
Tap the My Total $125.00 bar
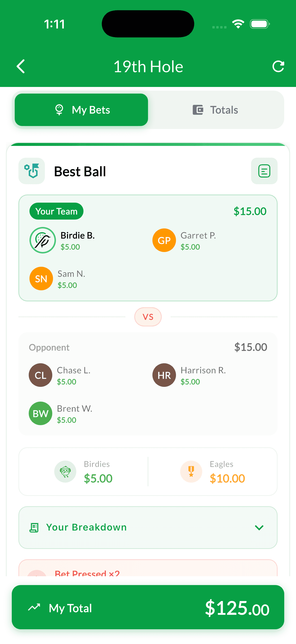[148, 607]
